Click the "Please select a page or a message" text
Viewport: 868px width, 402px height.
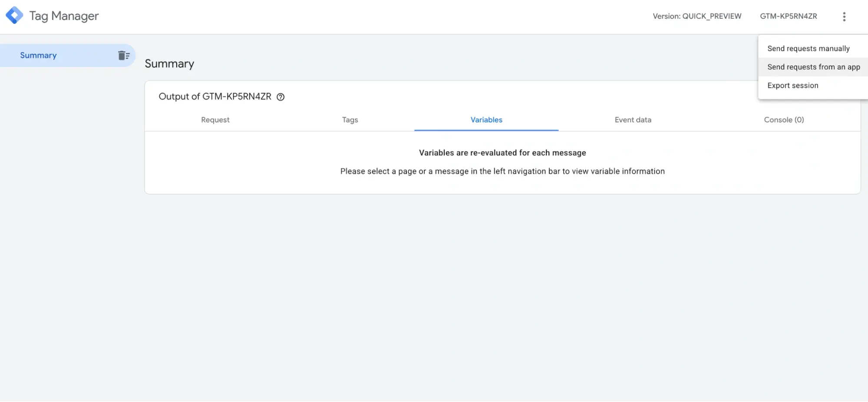[x=502, y=171]
